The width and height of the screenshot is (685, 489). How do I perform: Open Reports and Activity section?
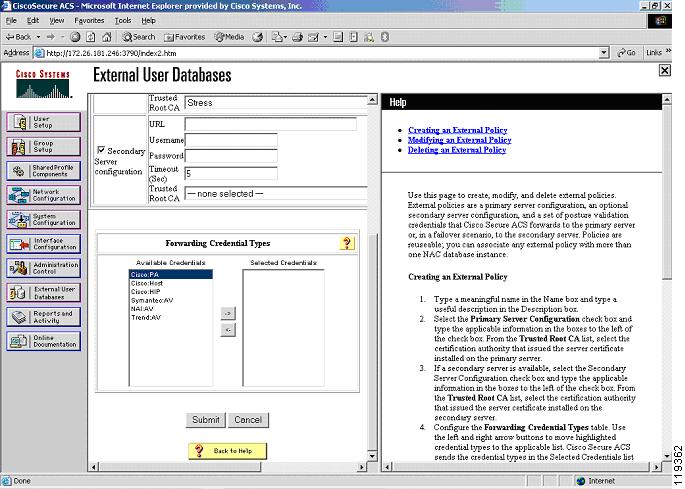click(43, 317)
